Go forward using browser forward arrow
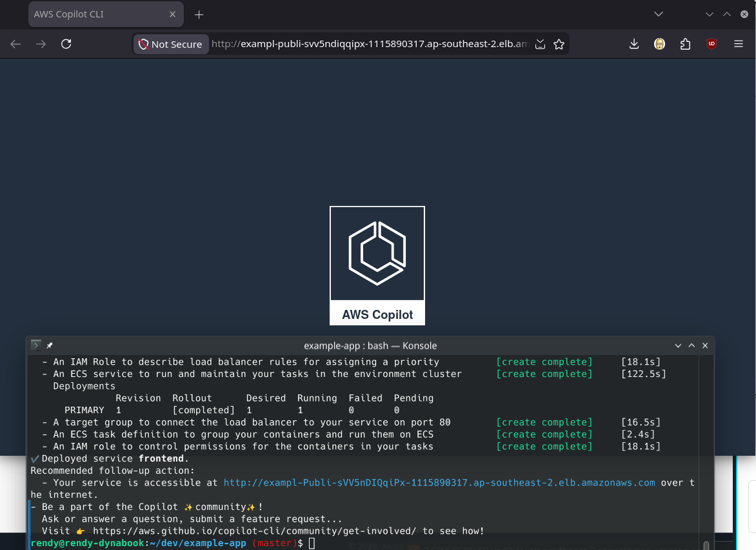Image resolution: width=756 pixels, height=550 pixels. [41, 45]
